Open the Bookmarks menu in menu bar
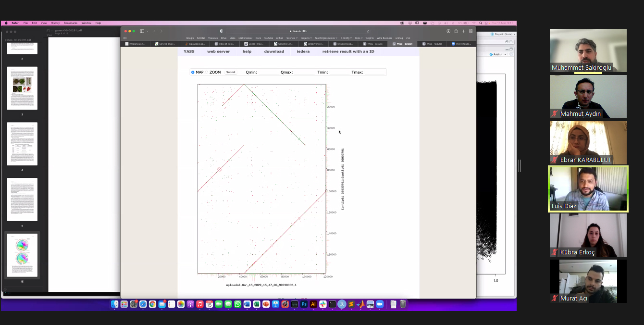The width and height of the screenshot is (644, 325). pos(70,23)
